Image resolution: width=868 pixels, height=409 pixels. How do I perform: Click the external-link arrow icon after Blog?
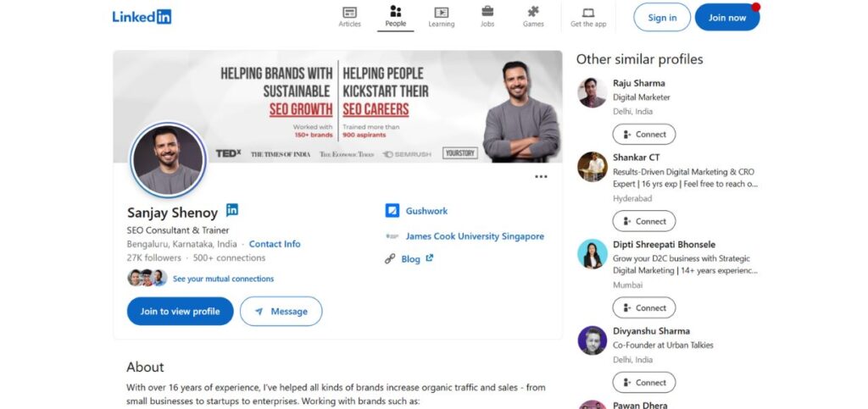429,257
